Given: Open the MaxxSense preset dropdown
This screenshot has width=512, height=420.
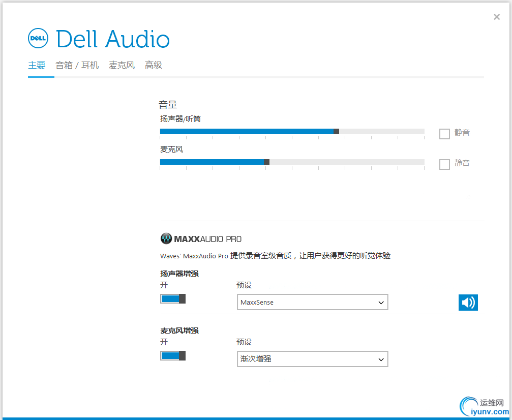Looking at the screenshot, I should [x=312, y=302].
